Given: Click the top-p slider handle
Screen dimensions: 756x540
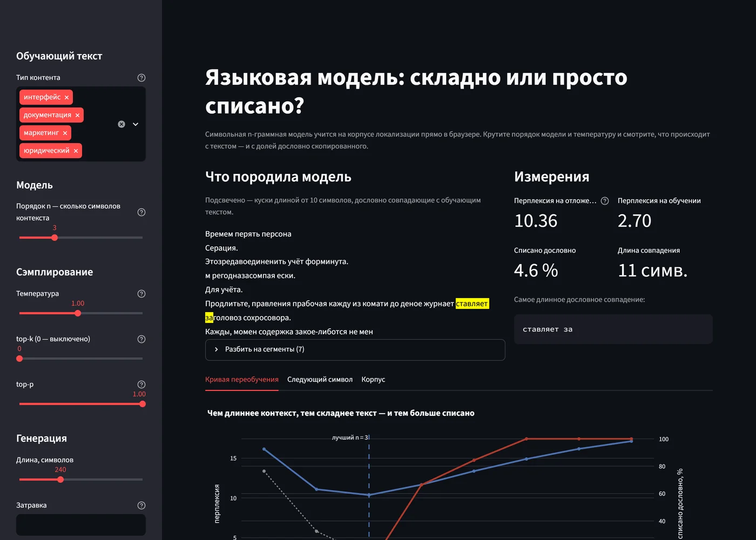Looking at the screenshot, I should pos(143,404).
